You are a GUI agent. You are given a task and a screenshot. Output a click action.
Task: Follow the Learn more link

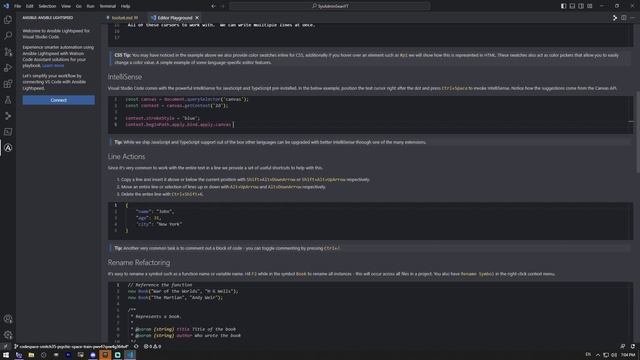[53, 66]
